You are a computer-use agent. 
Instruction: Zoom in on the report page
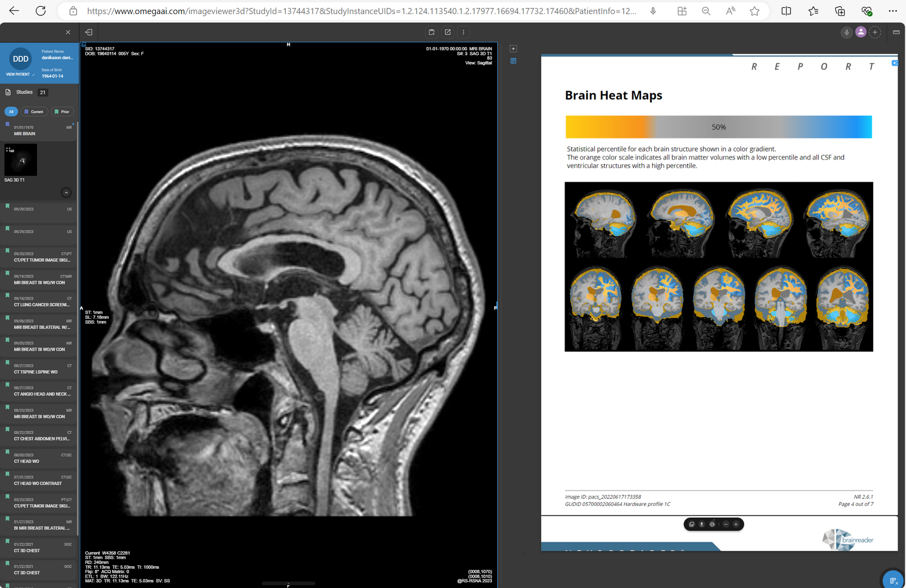[736, 525]
